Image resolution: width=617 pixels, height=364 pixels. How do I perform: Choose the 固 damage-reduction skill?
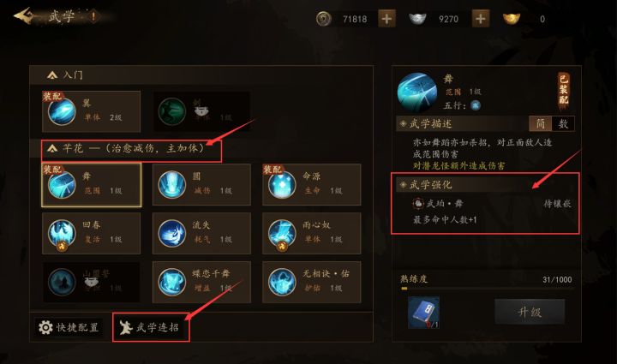click(x=201, y=185)
